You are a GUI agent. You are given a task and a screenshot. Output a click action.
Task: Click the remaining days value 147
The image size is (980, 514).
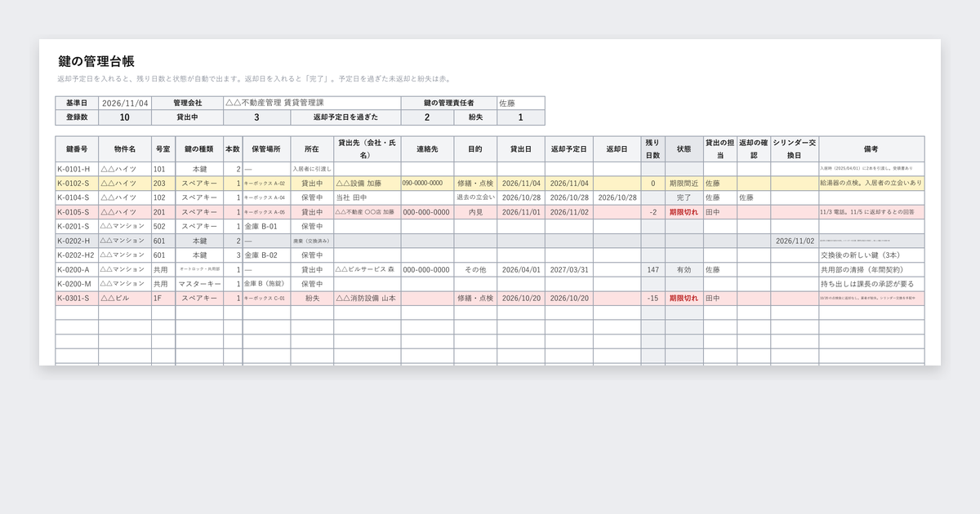click(653, 269)
